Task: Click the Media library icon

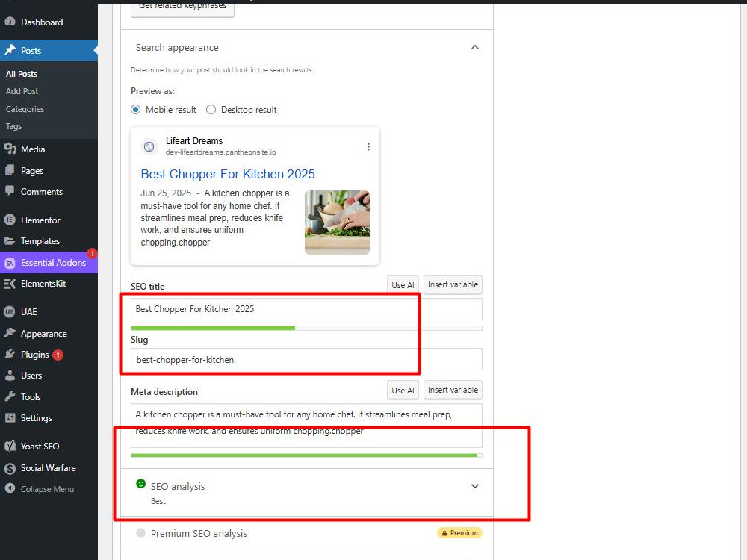Action: [10, 149]
